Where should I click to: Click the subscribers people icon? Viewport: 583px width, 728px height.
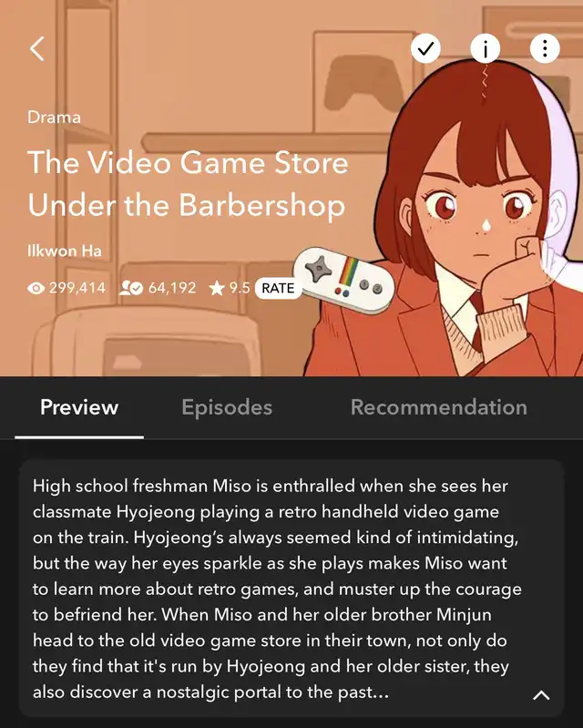click(x=131, y=288)
